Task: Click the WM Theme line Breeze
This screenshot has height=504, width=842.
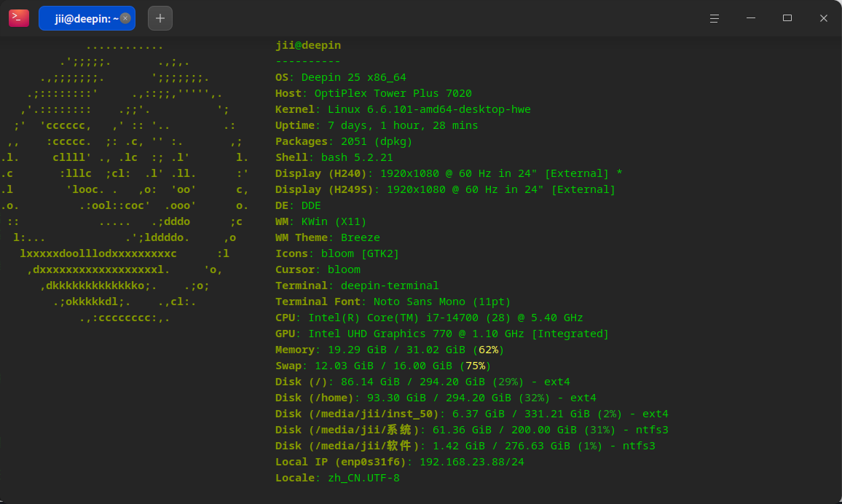Action: click(328, 237)
